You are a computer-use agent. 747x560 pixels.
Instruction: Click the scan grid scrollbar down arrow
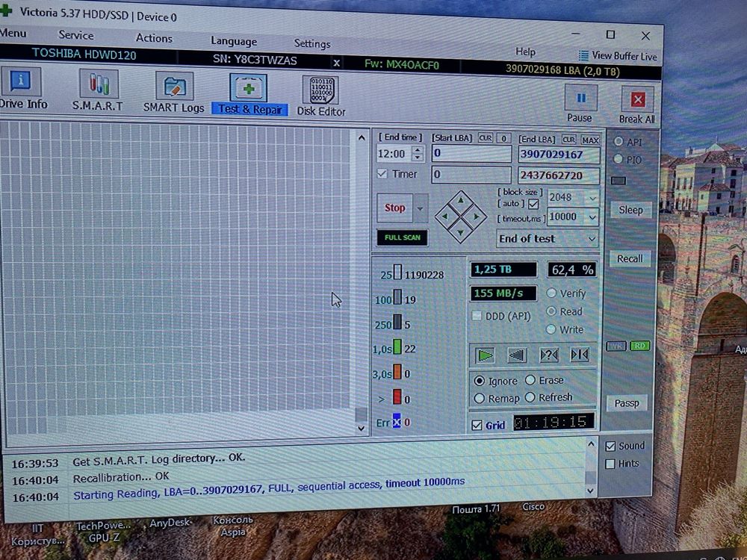tap(361, 428)
